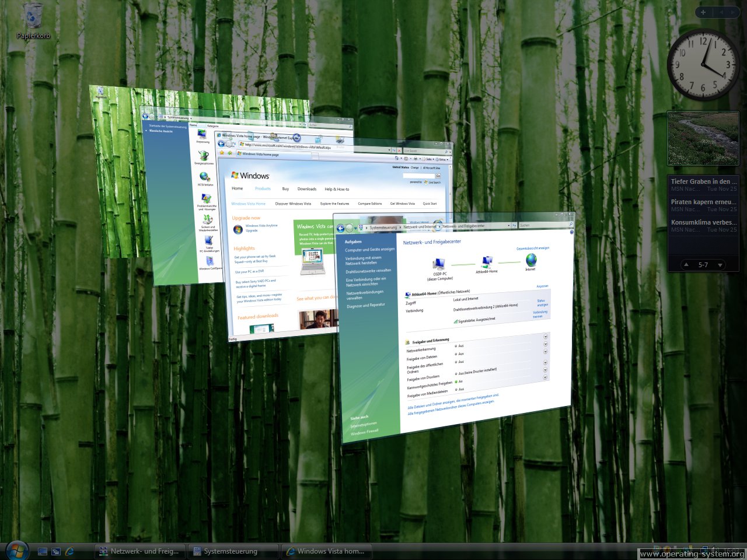Click Anpassung icon in Systemsteuerung window
This screenshot has width=747, height=560.
point(202,136)
